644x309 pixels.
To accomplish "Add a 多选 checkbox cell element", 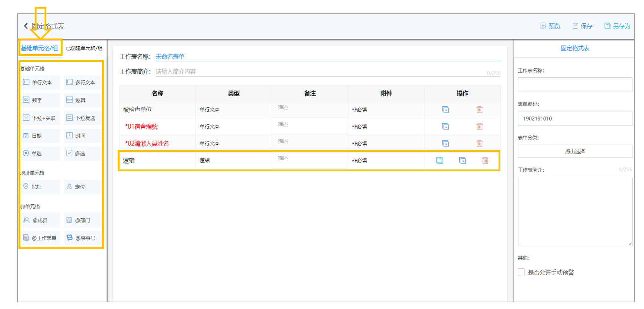I will (83, 153).
